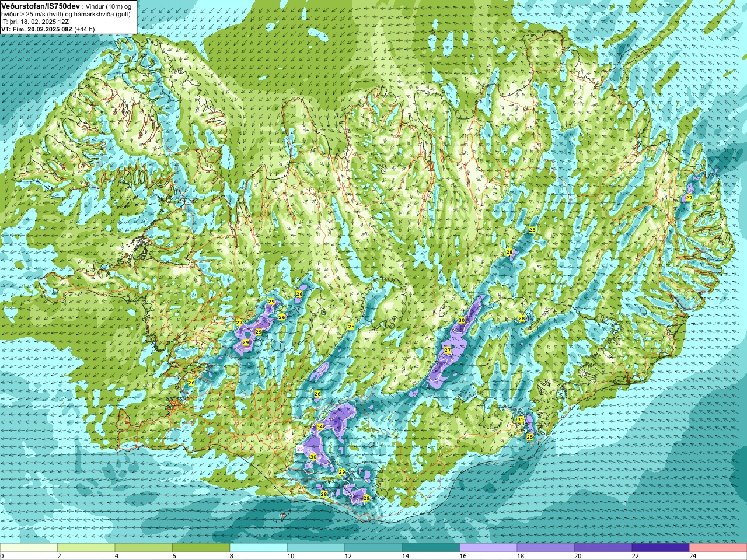
Task: Click the legend tick label '8'
Action: pyautogui.click(x=232, y=556)
